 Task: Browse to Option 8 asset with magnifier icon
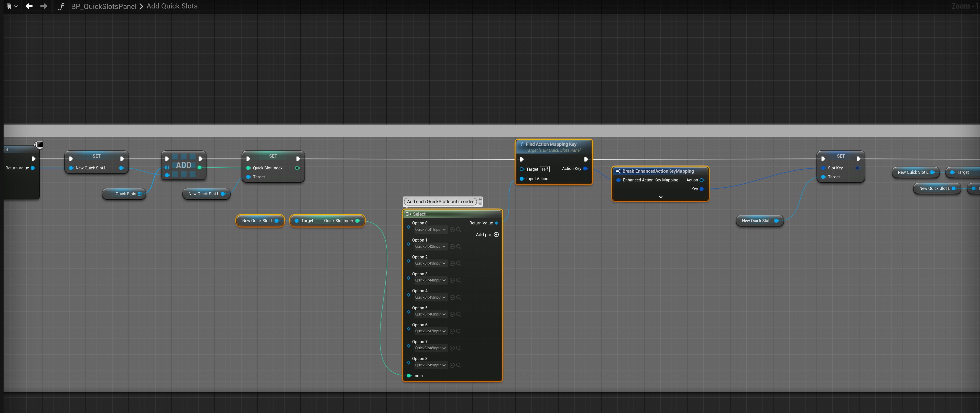click(x=459, y=365)
